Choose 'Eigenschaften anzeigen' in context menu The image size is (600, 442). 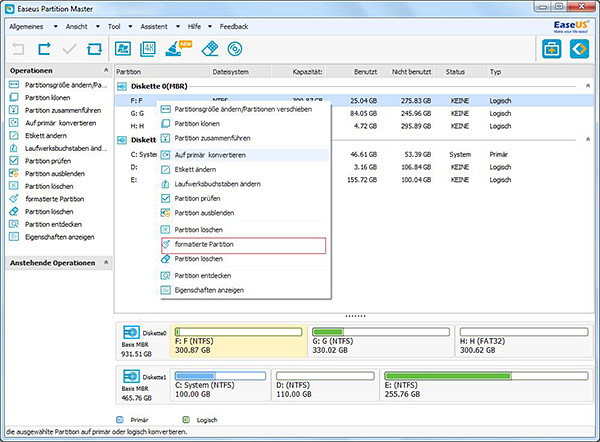pyautogui.click(x=244, y=290)
